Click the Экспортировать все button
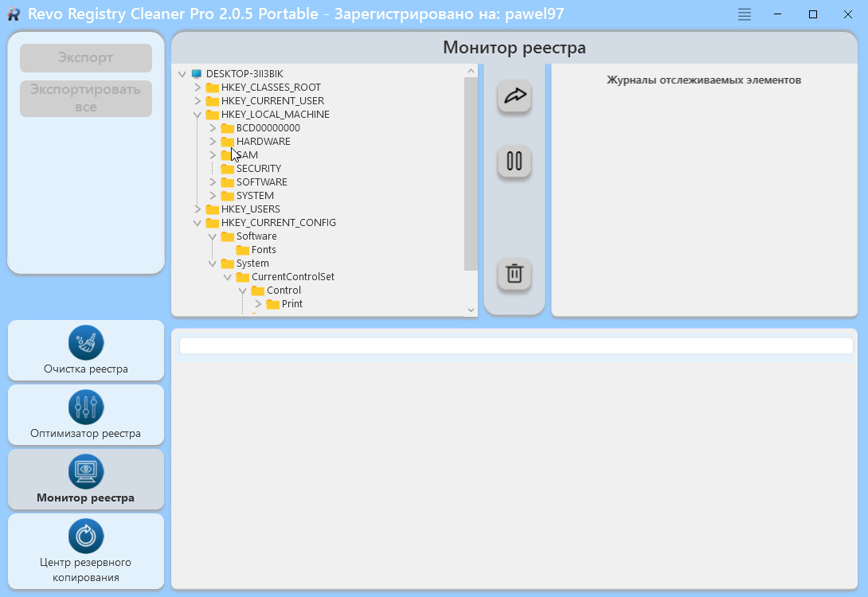868x597 pixels. pyautogui.click(x=86, y=99)
